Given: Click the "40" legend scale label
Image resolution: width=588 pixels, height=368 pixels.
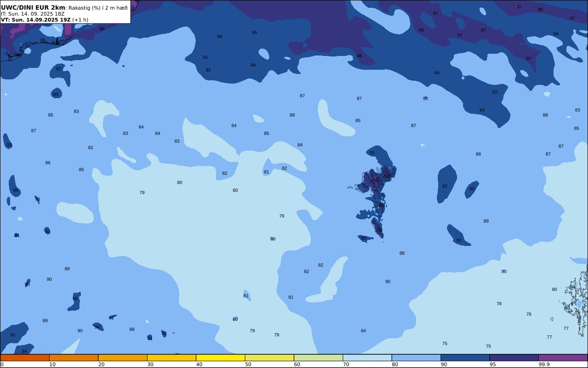Looking at the screenshot, I should point(199,364).
